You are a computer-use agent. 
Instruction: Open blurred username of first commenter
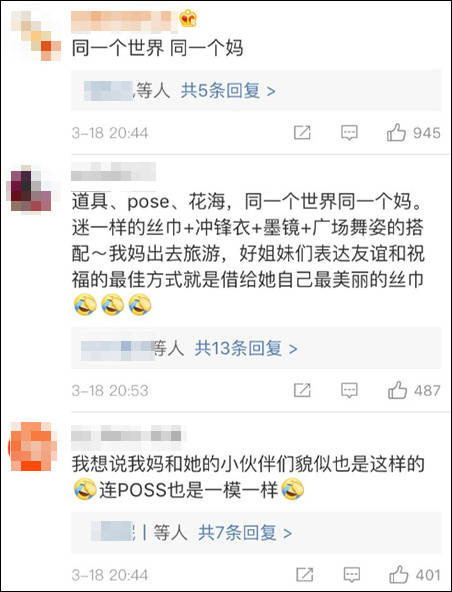124,20
